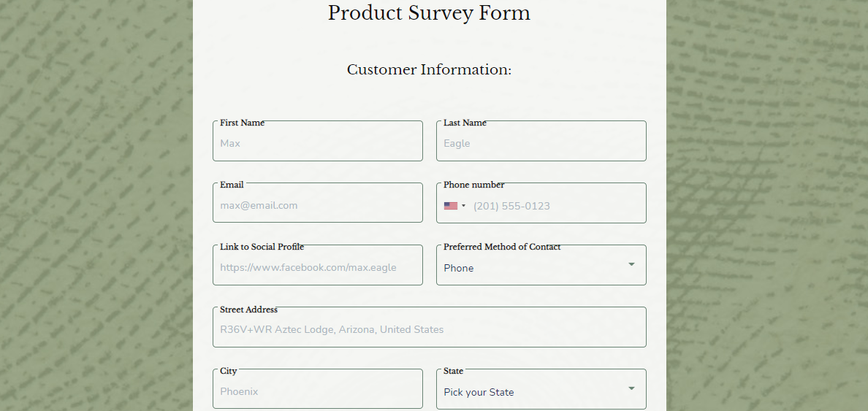Screen dimensions: 868x411
Task: Expand the State dropdown arrow
Action: (631, 388)
